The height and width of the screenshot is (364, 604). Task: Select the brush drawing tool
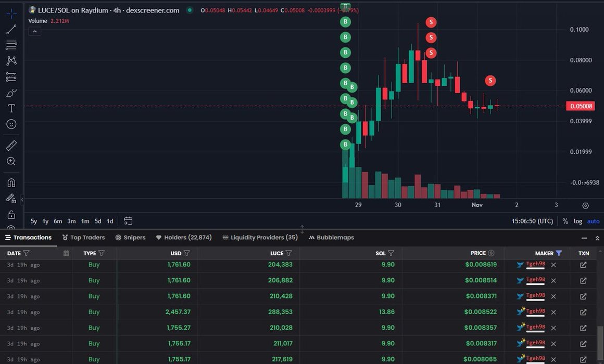(11, 93)
